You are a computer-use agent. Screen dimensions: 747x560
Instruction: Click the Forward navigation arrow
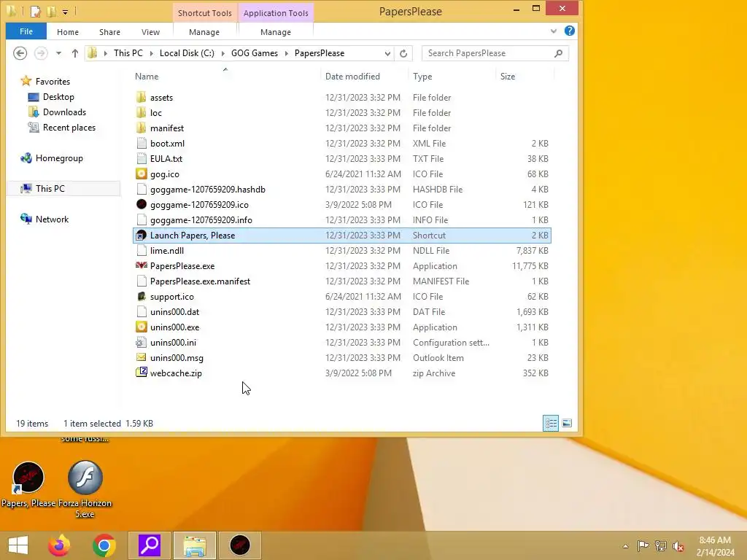click(41, 52)
